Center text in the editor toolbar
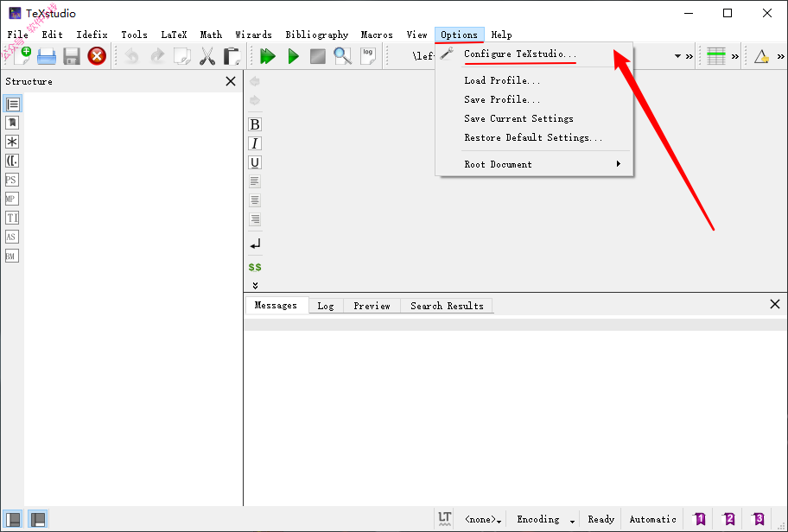788x532 pixels. point(255,200)
